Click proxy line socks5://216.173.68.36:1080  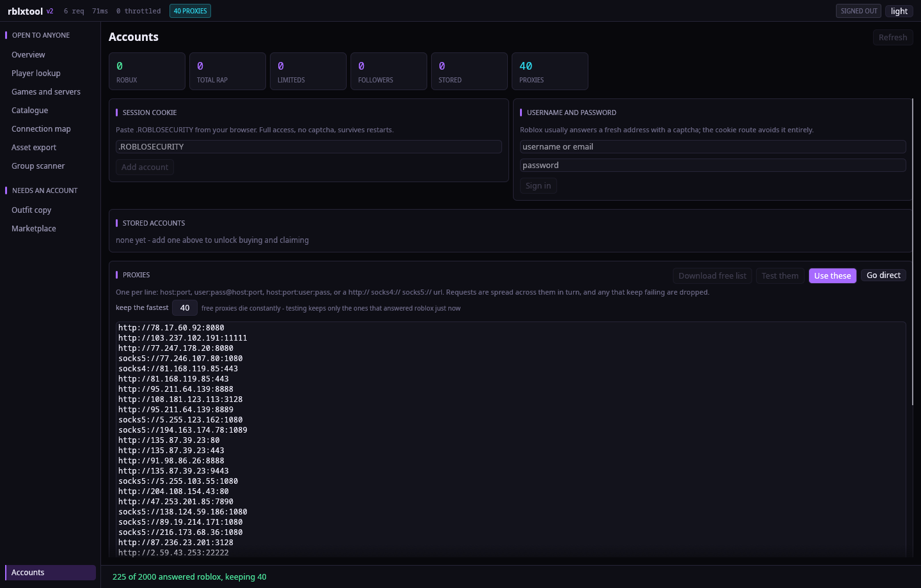[180, 532]
